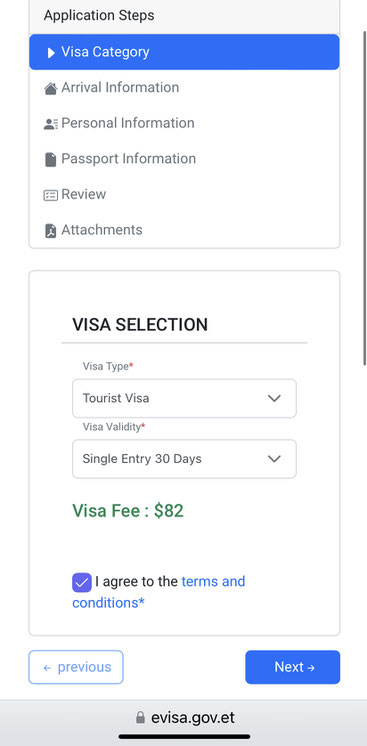This screenshot has height=746, width=367.
Task: Click the document icon beside Passport Information
Action: [50, 159]
